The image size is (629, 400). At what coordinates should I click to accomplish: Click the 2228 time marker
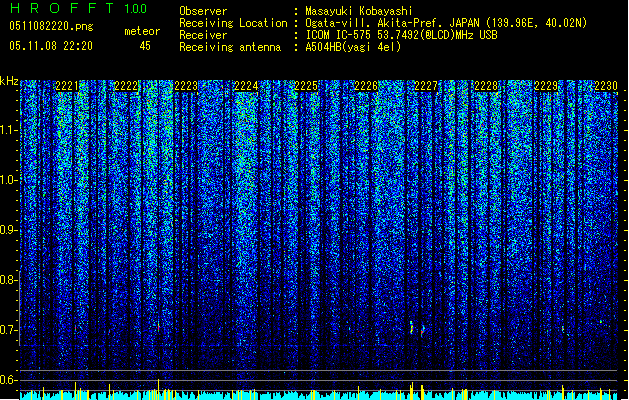pos(486,86)
